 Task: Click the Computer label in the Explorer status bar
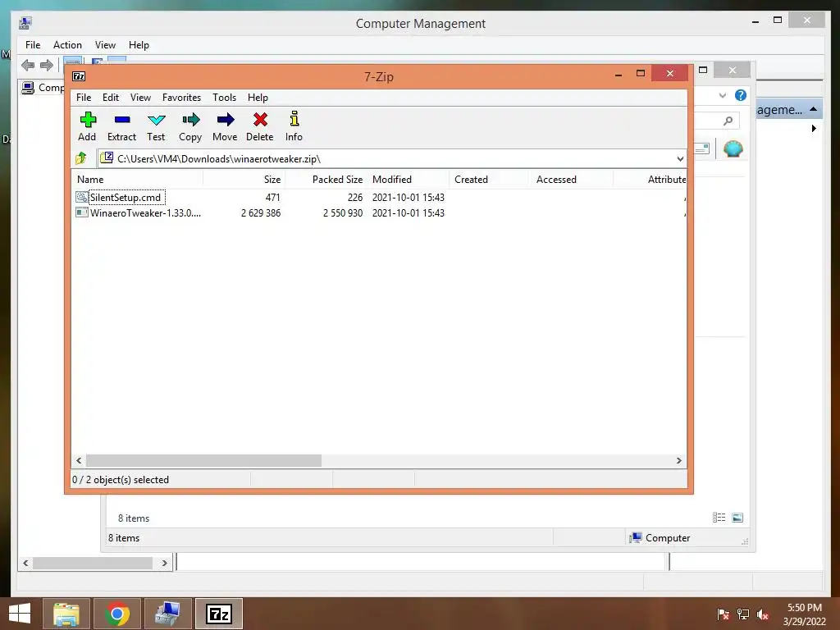[668, 538]
